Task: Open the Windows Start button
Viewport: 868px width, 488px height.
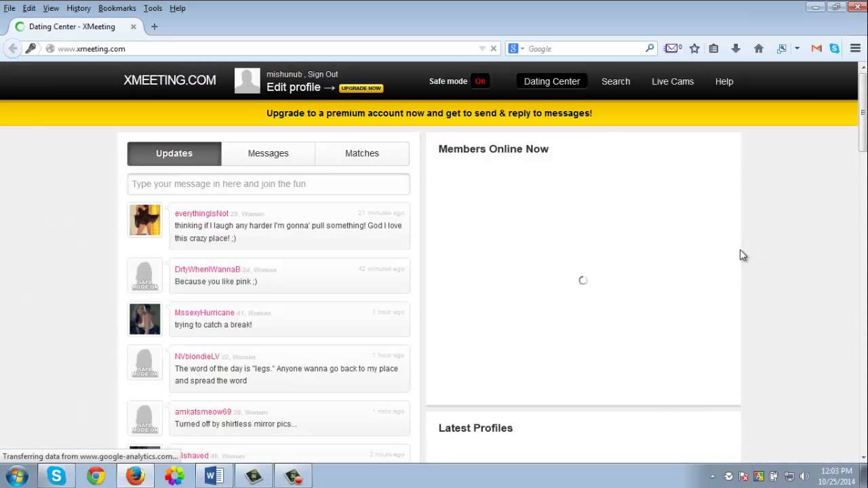Action: (x=16, y=476)
